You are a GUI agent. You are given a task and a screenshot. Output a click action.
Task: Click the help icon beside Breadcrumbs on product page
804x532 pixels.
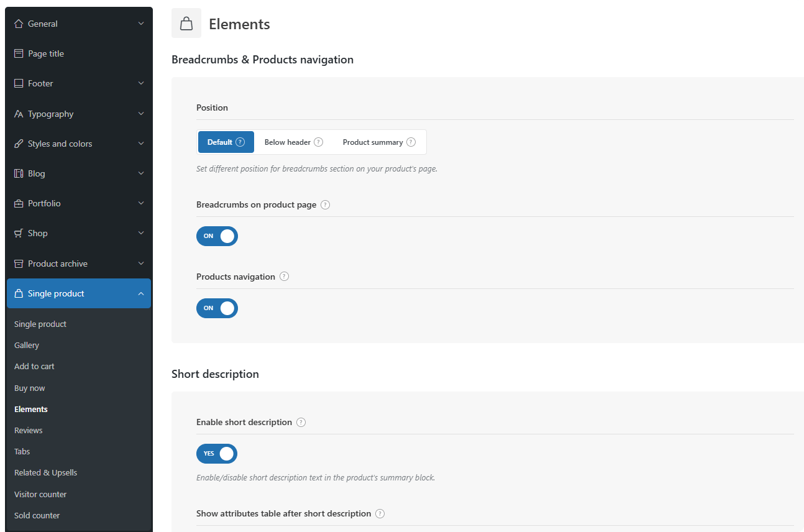326,204
